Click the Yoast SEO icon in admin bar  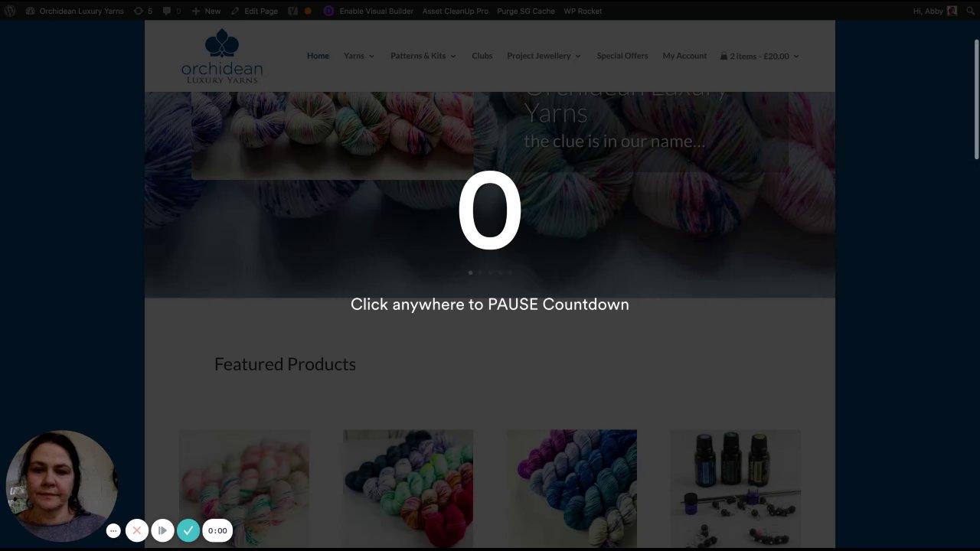pyautogui.click(x=294, y=11)
